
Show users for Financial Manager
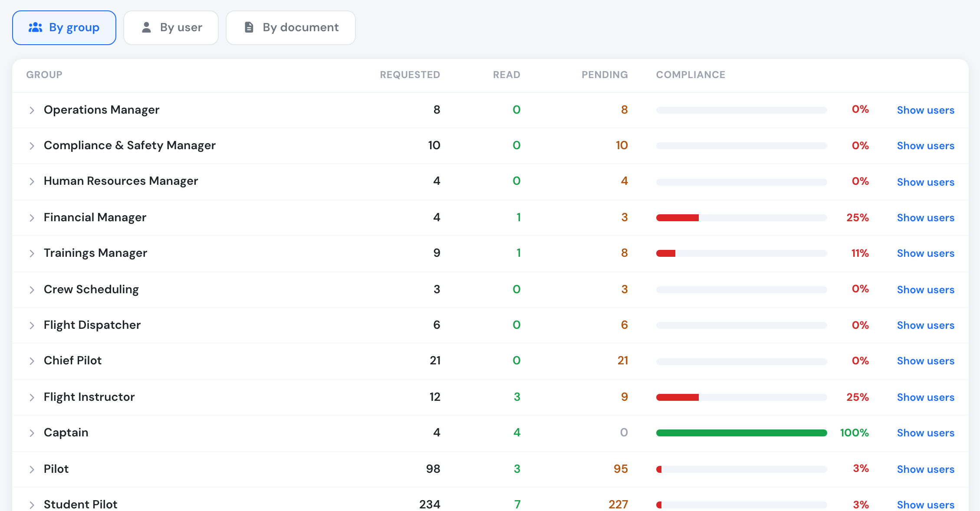click(x=925, y=218)
